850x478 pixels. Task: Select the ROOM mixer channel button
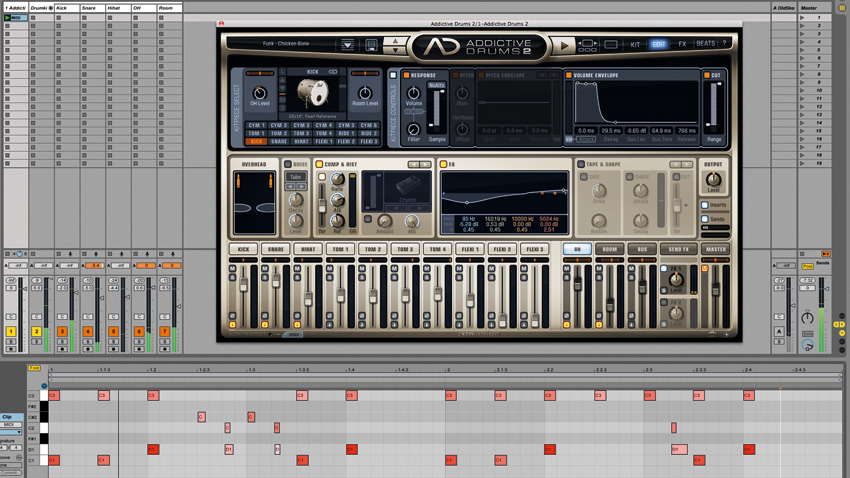click(x=609, y=249)
